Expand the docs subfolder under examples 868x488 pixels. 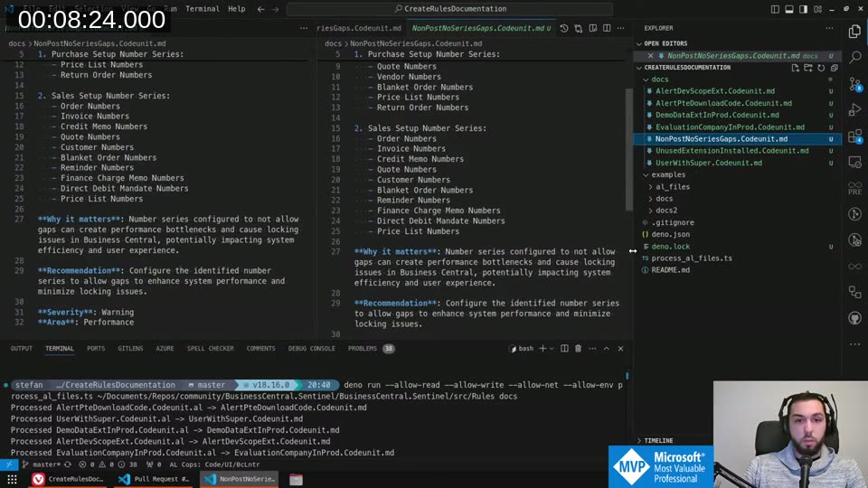click(664, 199)
